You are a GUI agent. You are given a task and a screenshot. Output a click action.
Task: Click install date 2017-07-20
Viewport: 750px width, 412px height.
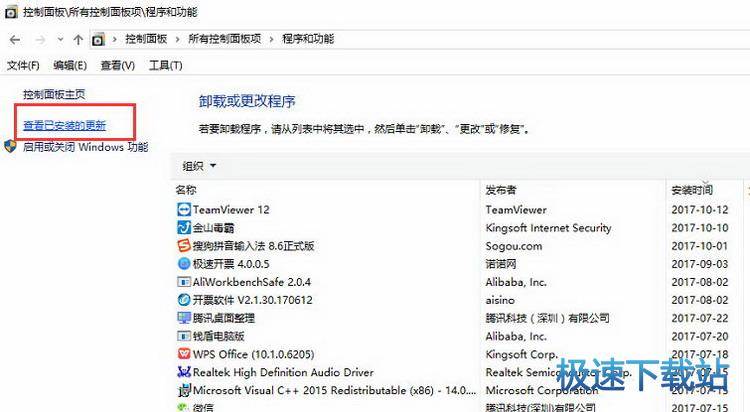pos(700,336)
